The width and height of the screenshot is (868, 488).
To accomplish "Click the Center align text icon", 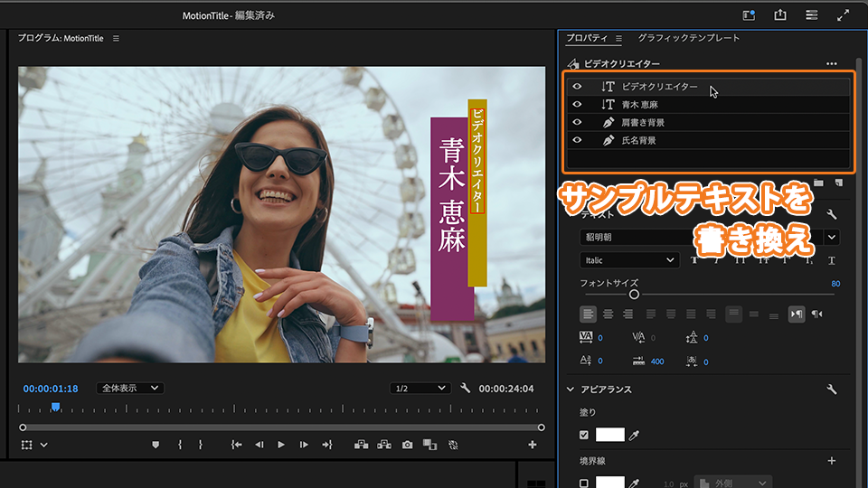I will (x=608, y=314).
